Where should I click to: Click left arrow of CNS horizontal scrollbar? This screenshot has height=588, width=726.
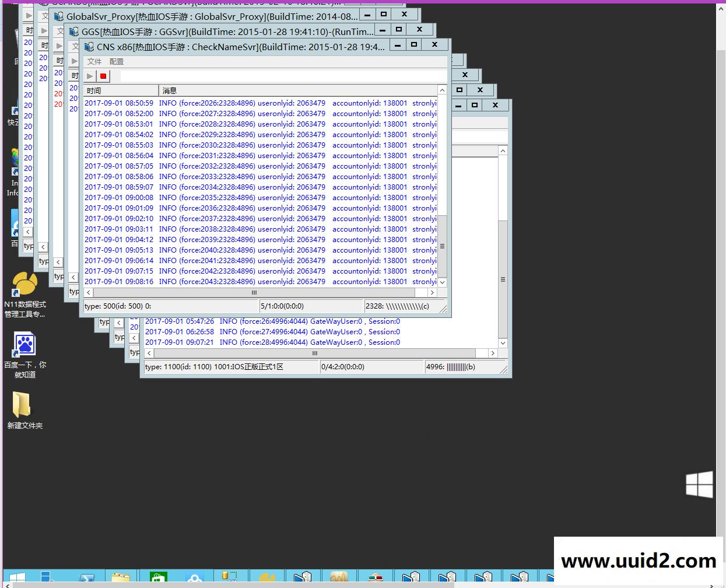point(89,292)
